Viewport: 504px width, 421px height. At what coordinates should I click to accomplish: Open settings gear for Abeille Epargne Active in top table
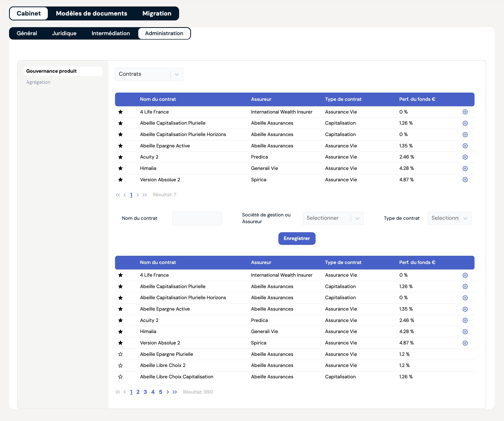(x=465, y=146)
